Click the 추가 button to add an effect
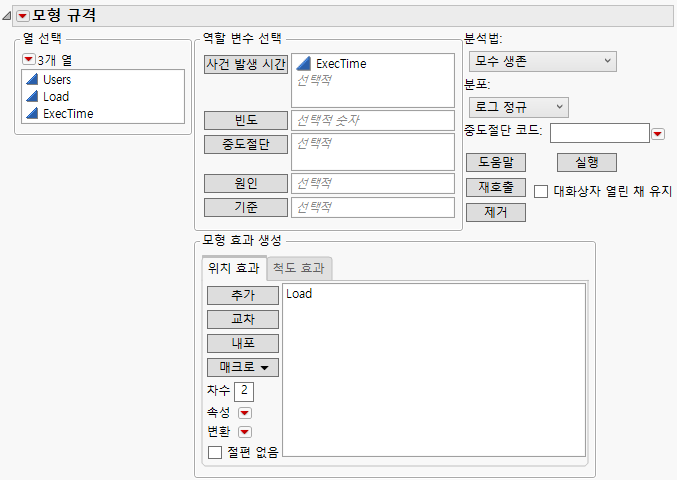Viewport: 677px width, 480px height. [243, 295]
